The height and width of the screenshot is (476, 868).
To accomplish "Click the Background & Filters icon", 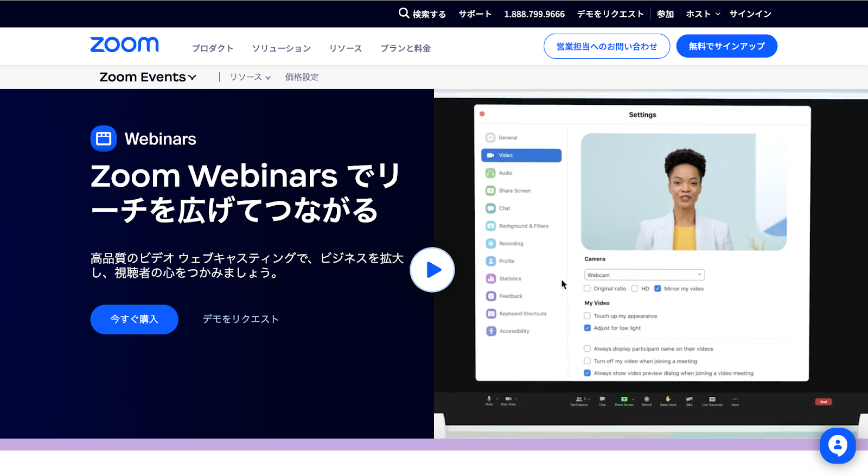I will pyautogui.click(x=490, y=226).
